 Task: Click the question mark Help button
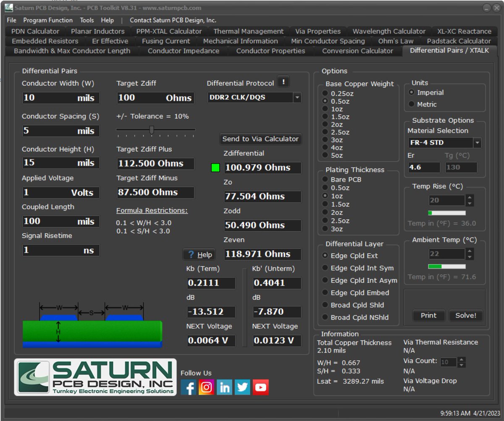pyautogui.click(x=199, y=255)
